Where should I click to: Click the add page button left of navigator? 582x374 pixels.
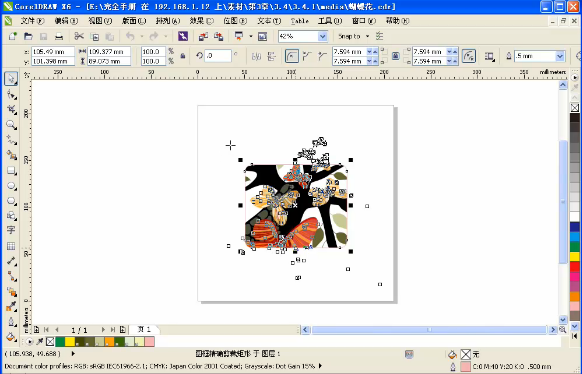click(x=36, y=329)
